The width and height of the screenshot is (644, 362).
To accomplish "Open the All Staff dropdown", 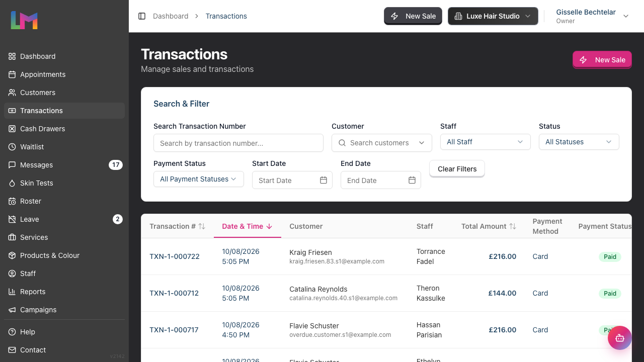I will 486,142.
